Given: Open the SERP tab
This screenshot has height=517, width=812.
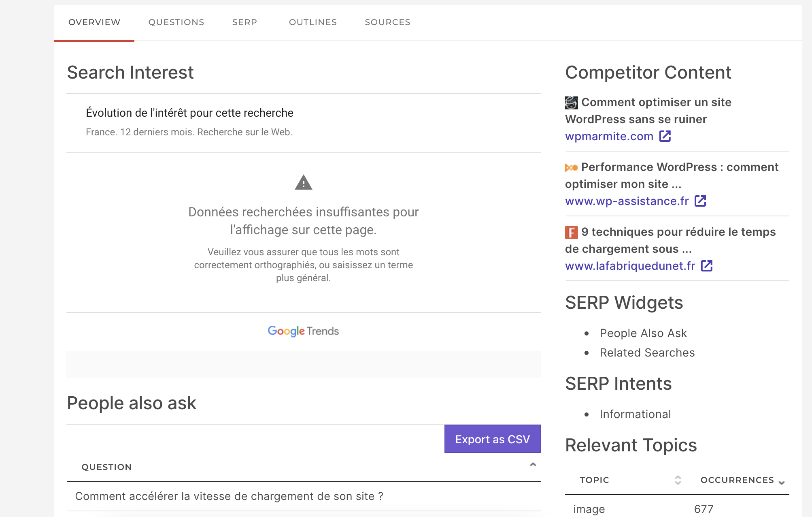Looking at the screenshot, I should tap(245, 22).
